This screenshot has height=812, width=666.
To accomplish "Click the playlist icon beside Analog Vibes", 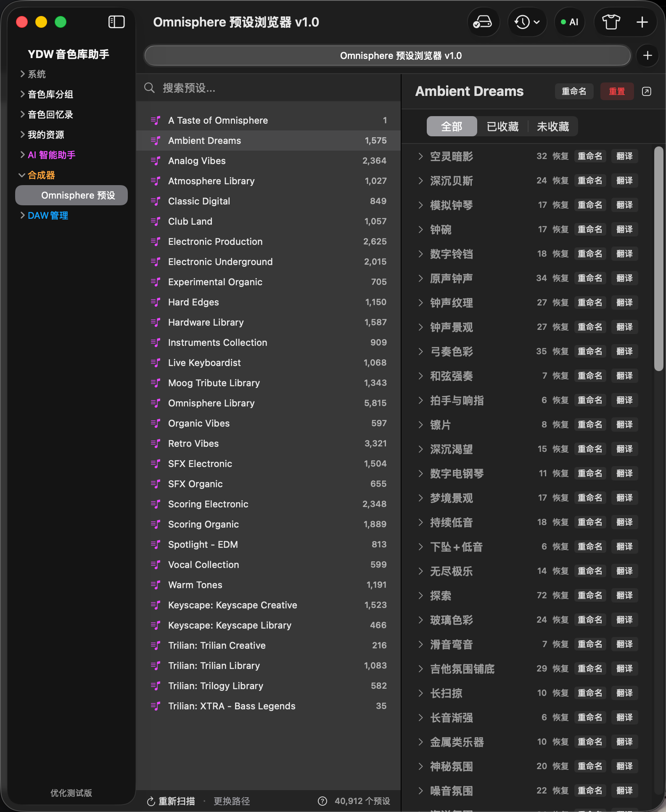I will tap(156, 161).
